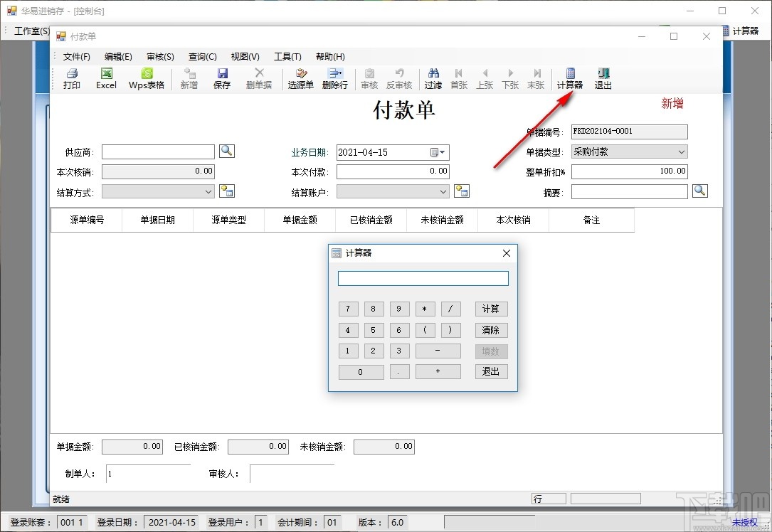Click the 打印 (Print) toolbar icon
This screenshot has width=772, height=532.
click(71, 78)
